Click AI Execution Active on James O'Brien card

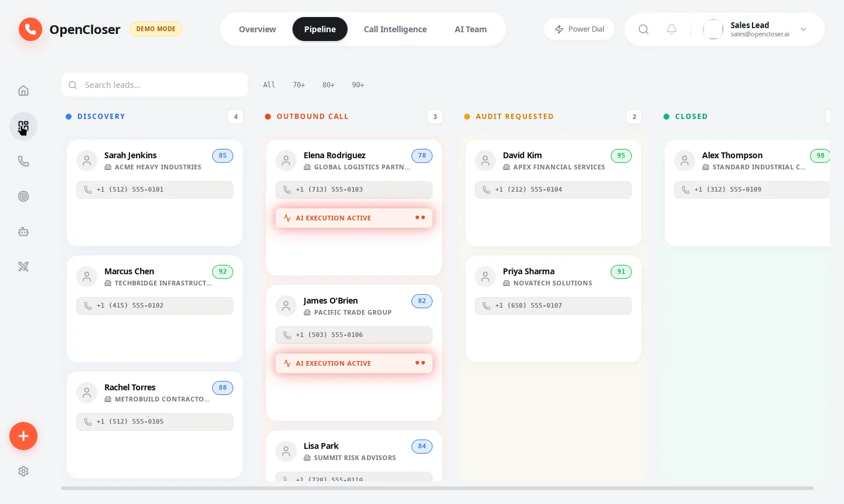354,363
